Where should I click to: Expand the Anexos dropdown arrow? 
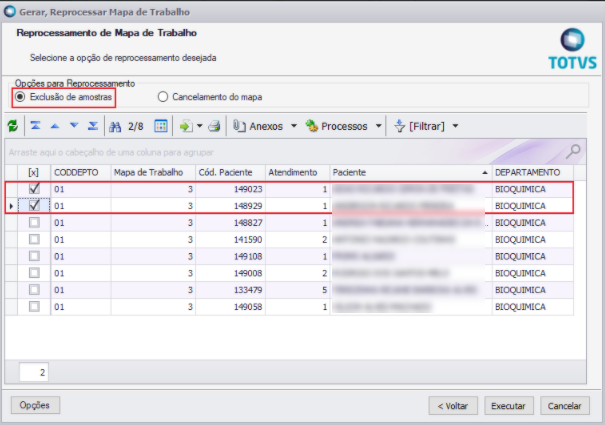[294, 126]
